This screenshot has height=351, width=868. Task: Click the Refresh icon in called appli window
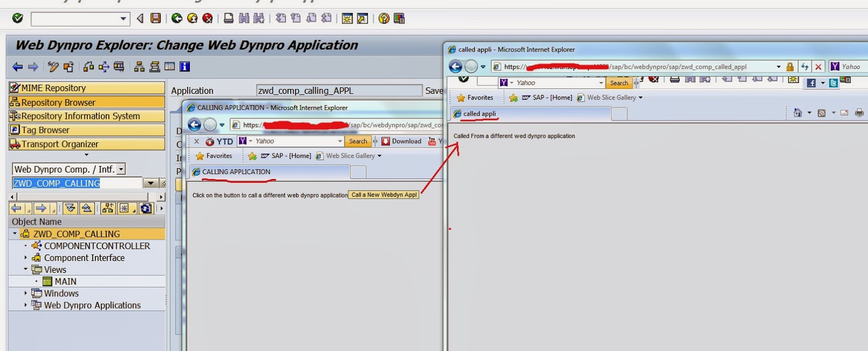tap(805, 67)
